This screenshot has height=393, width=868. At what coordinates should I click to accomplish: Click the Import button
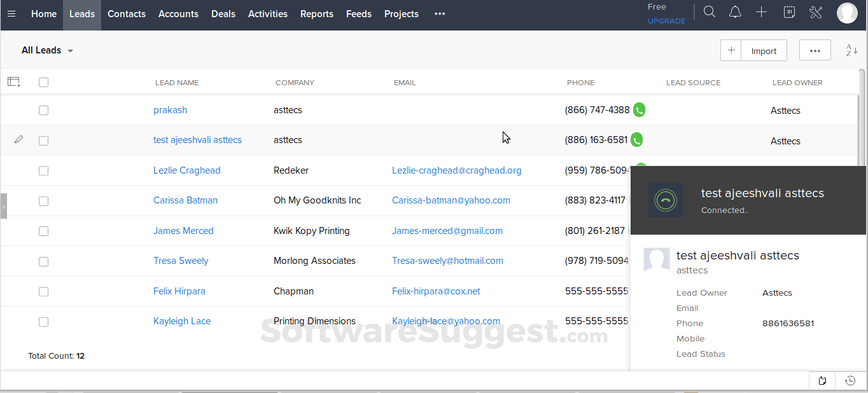tap(763, 50)
